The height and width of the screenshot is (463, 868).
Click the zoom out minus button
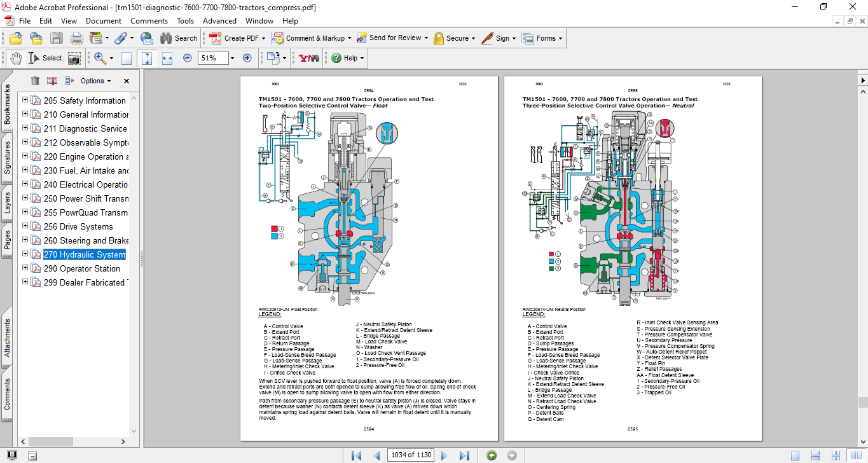coord(188,58)
